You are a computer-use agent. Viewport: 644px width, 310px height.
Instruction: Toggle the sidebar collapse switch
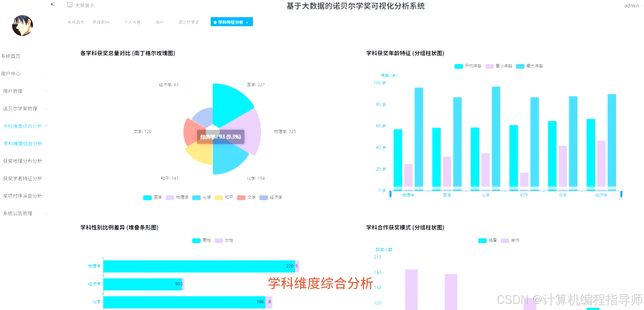[53, 4]
